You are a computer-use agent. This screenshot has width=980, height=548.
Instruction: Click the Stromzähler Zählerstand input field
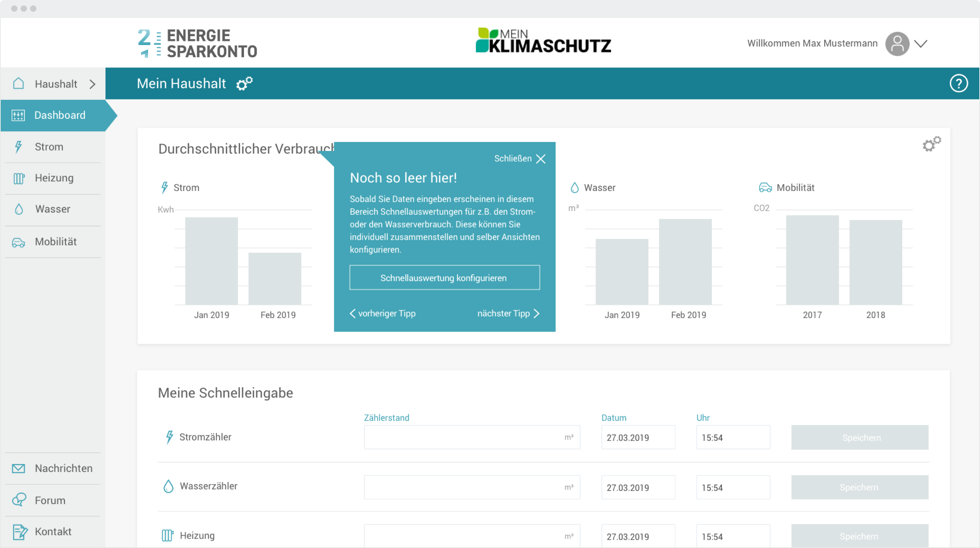coord(462,438)
